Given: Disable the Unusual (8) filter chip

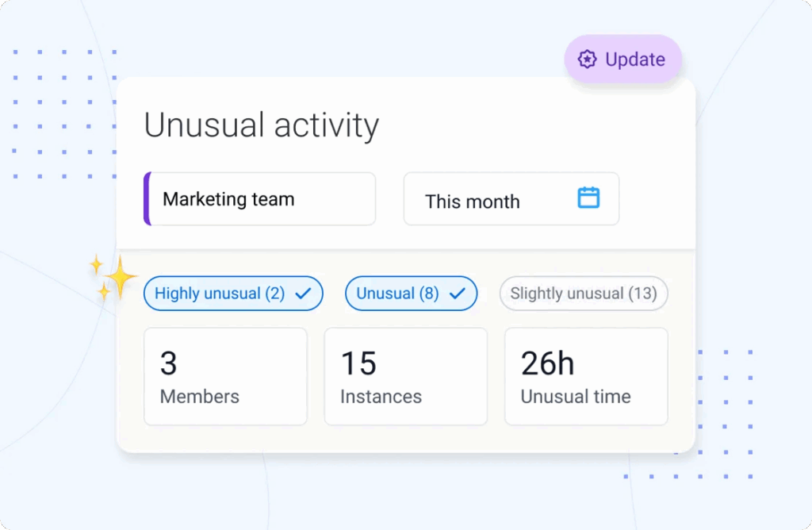Looking at the screenshot, I should [411, 293].
